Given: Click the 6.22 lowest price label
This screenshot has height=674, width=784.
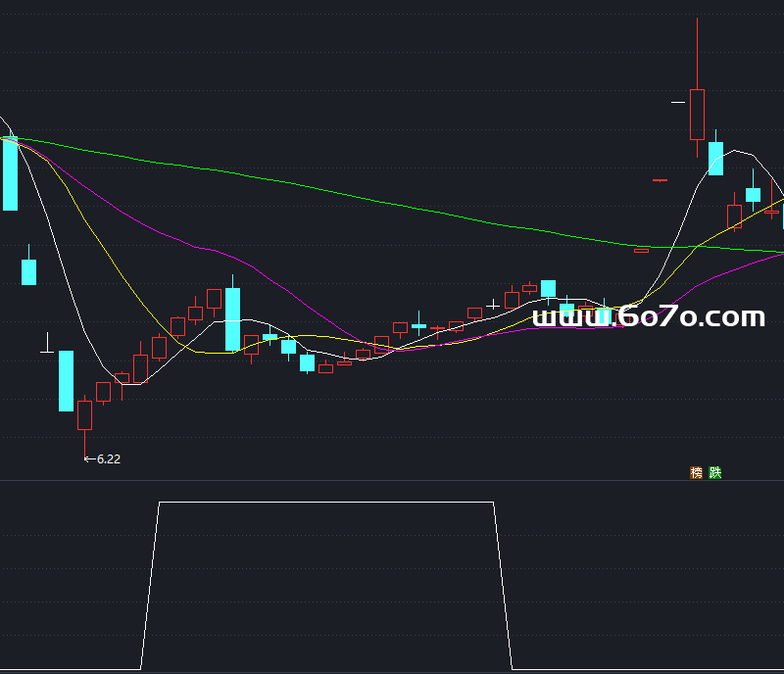Looking at the screenshot, I should [108, 458].
